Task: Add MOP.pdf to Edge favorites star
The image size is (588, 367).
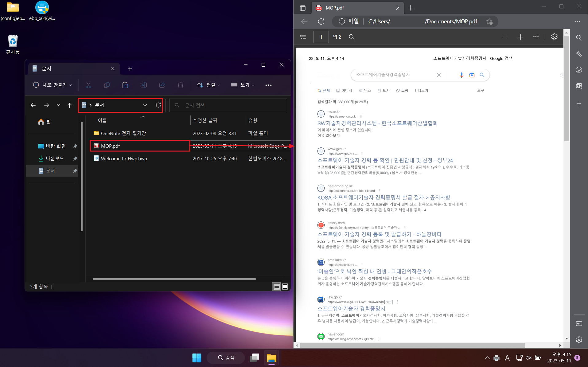Action: 489,21
